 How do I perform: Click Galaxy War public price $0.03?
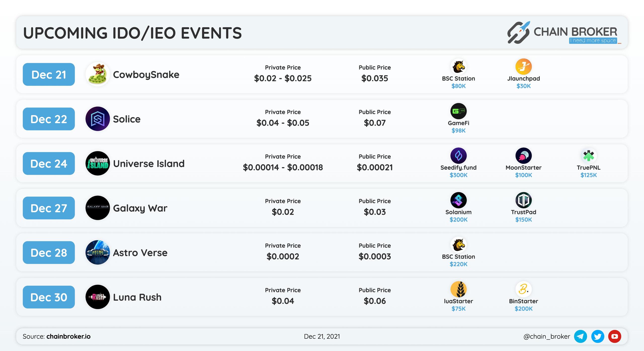click(x=375, y=212)
